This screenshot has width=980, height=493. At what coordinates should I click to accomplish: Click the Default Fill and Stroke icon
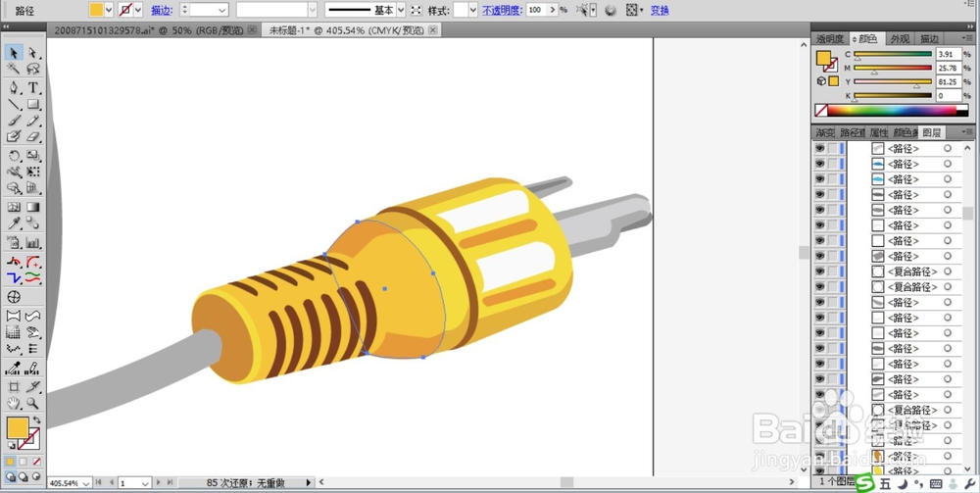tap(11, 446)
